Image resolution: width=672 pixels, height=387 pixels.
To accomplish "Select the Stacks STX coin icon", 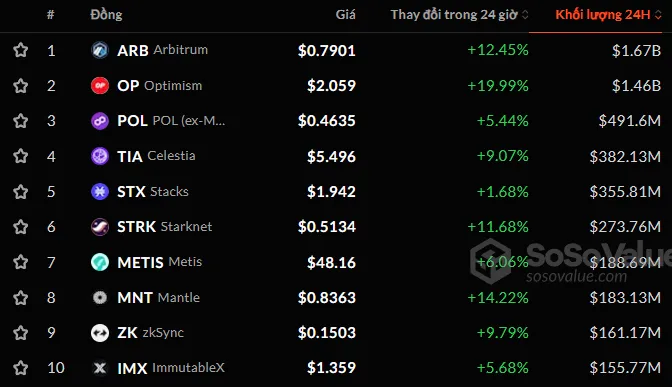I will 100,192.
